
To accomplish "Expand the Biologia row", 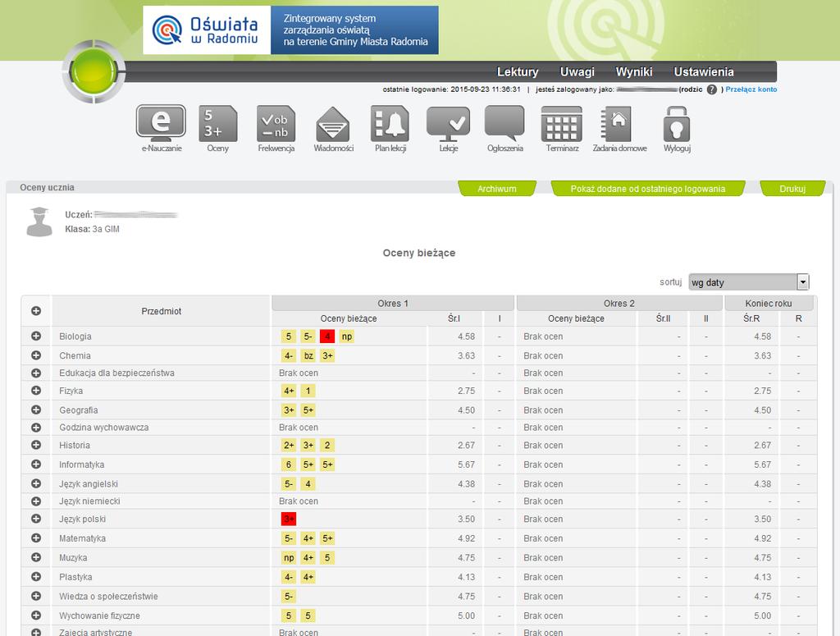I will click(36, 336).
